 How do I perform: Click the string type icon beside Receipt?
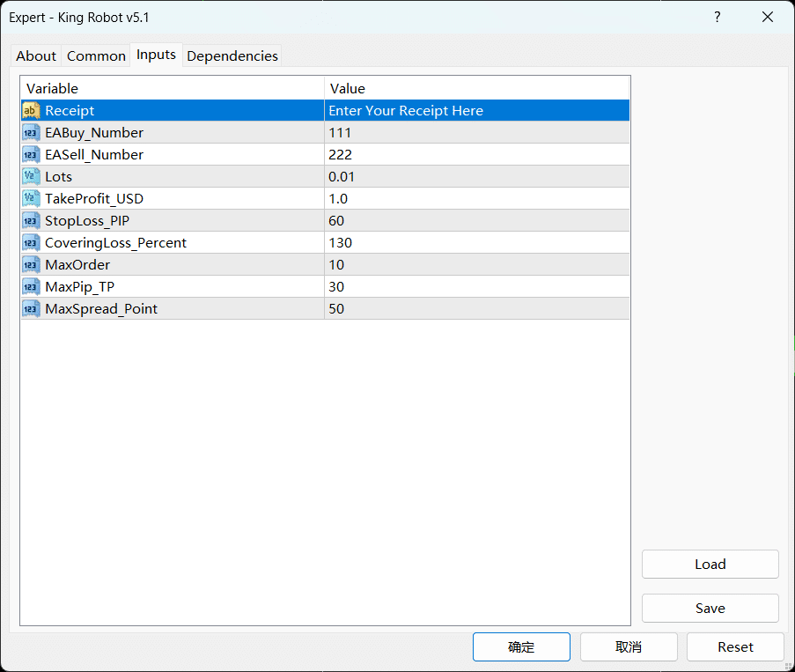click(x=31, y=110)
